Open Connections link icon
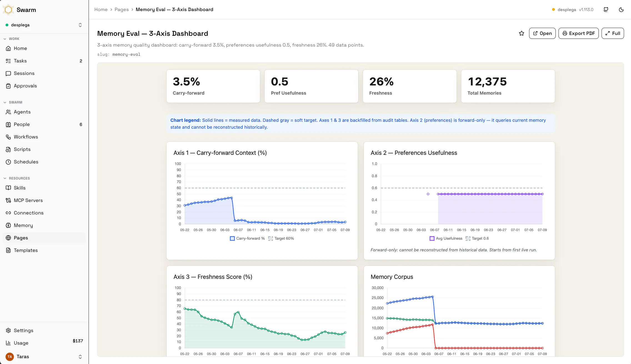Screen dimensions: 631x364 pos(8,213)
